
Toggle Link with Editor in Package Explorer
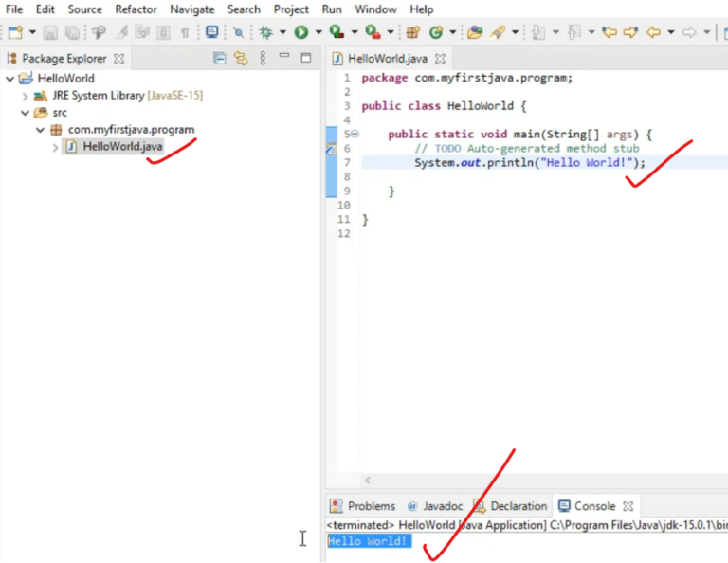coord(241,58)
